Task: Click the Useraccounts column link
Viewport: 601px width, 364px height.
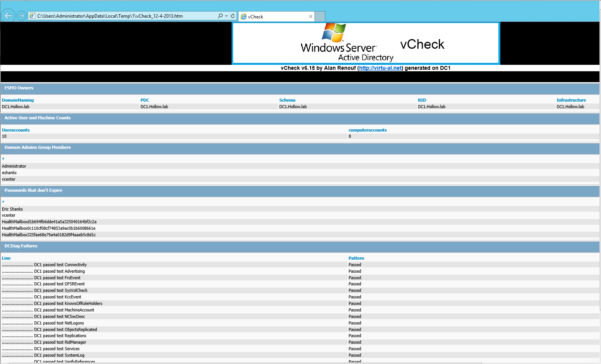Action: click(x=15, y=130)
